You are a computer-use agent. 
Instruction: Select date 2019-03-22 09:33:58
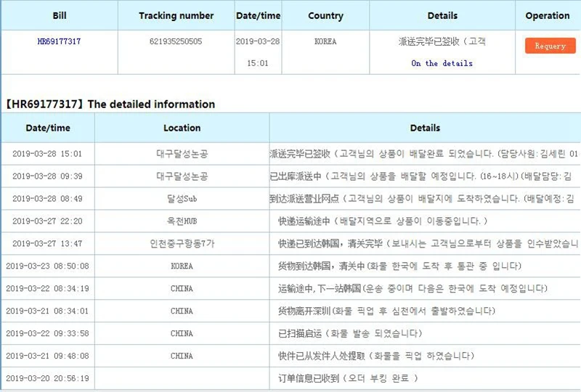(47, 333)
